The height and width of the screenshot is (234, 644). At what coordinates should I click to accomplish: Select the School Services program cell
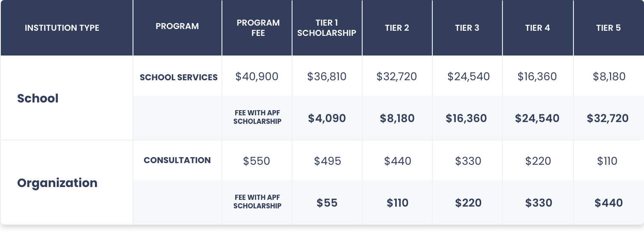click(x=179, y=78)
